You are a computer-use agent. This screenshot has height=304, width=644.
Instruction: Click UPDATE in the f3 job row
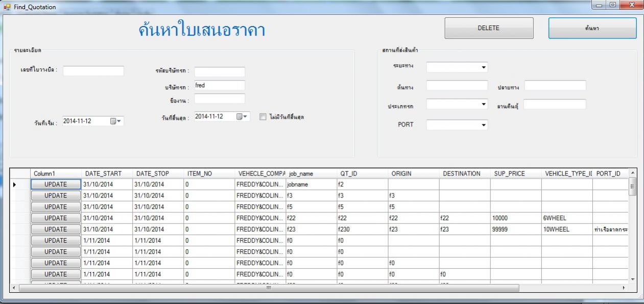point(56,195)
